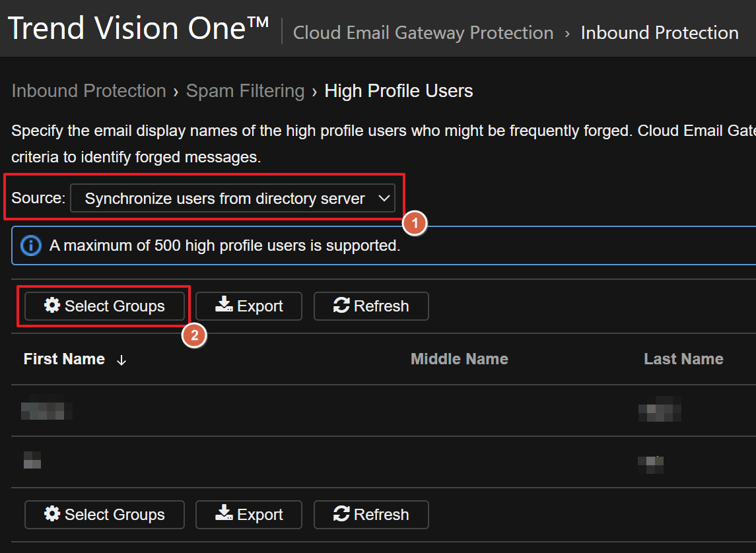Viewport: 756px width, 553px height.
Task: Click the First Name column header
Action: point(64,359)
